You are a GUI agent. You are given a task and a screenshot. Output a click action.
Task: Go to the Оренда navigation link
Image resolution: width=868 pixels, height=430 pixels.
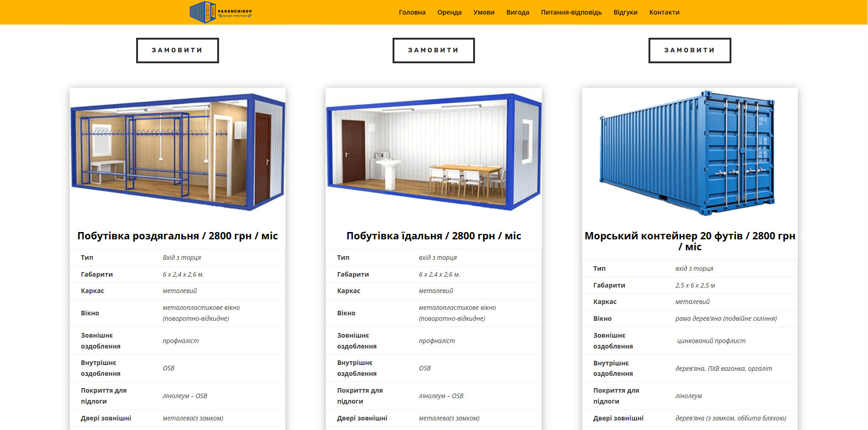tap(449, 12)
